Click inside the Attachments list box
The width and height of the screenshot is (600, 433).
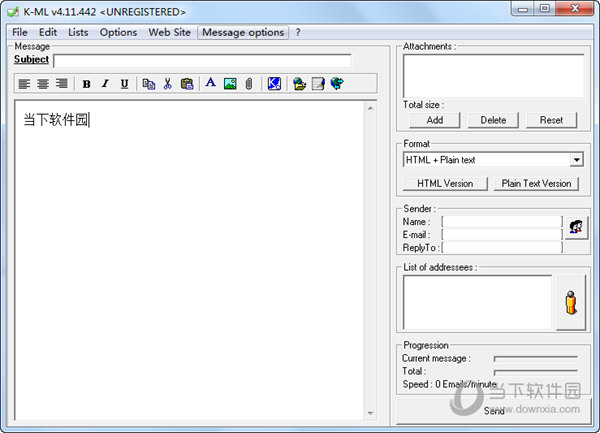pos(493,76)
